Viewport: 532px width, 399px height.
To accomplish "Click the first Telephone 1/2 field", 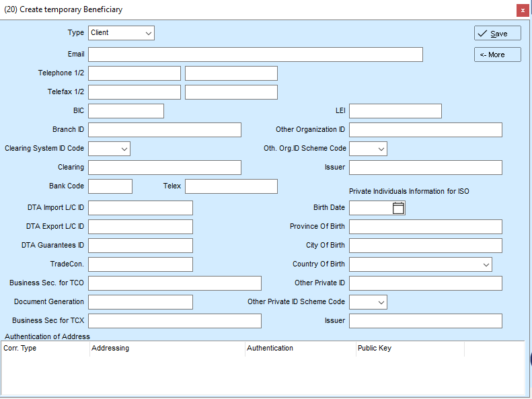I will (135, 73).
